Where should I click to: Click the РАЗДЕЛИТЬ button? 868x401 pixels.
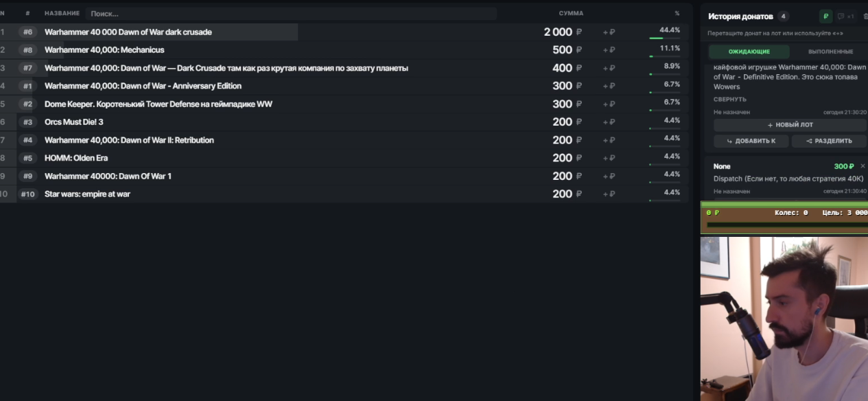click(x=829, y=141)
